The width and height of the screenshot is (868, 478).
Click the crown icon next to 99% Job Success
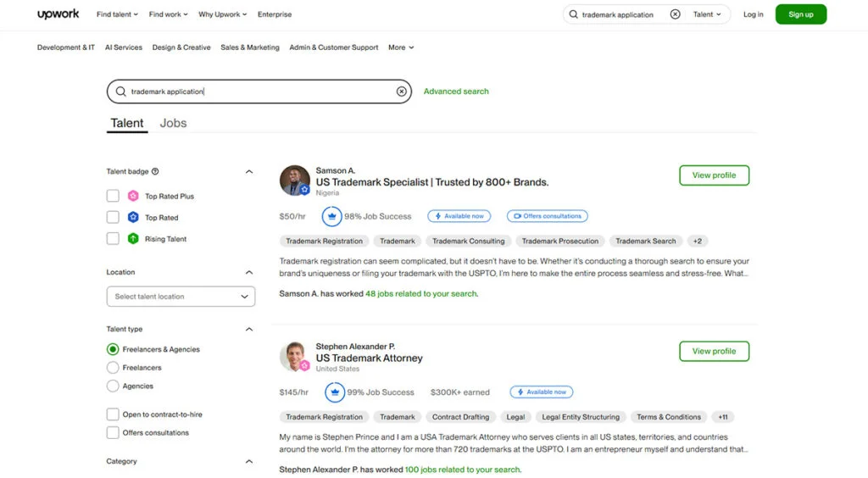pos(334,392)
